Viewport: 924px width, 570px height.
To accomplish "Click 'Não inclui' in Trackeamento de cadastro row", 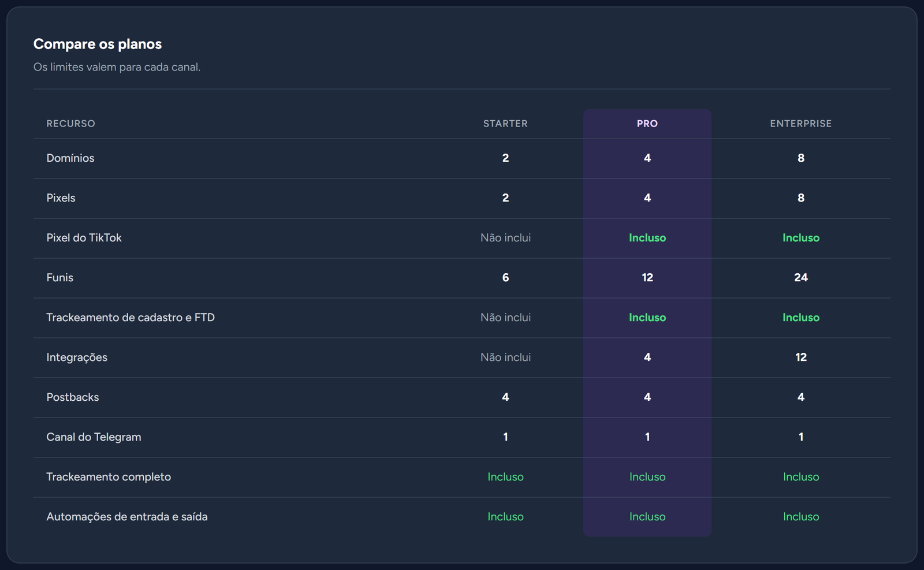I will click(505, 317).
